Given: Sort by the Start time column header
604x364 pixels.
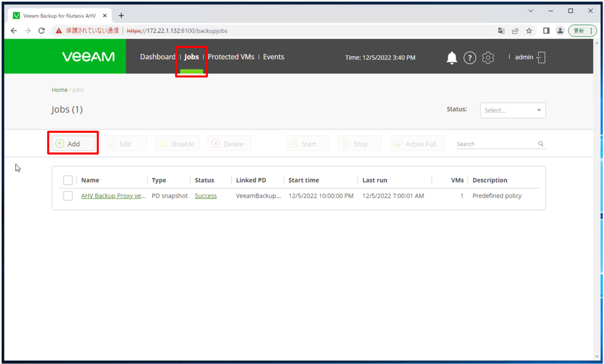Looking at the screenshot, I should click(x=304, y=180).
